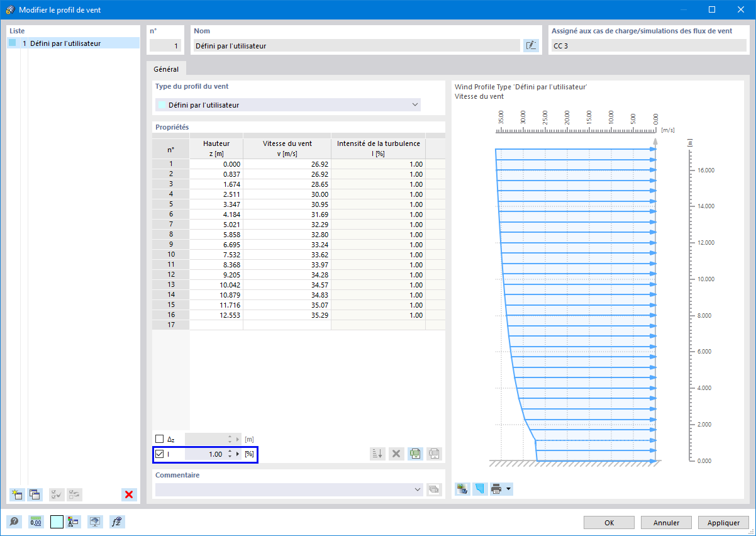Open the units and decimals 0,00 icon
The height and width of the screenshot is (536, 756).
(x=36, y=522)
